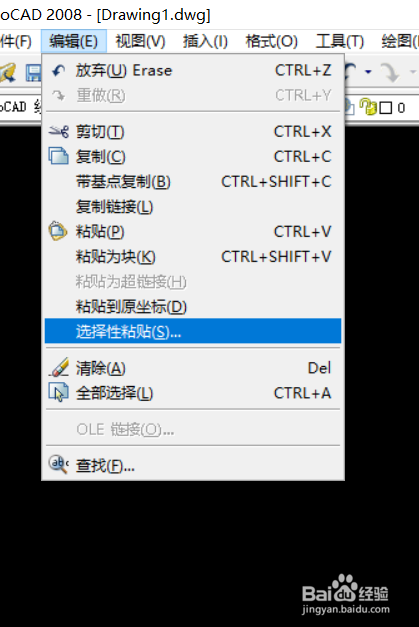Viewport: 419px width, 627px height.
Task: Click the scissors icon for 剪切(T)
Action: [x=58, y=131]
